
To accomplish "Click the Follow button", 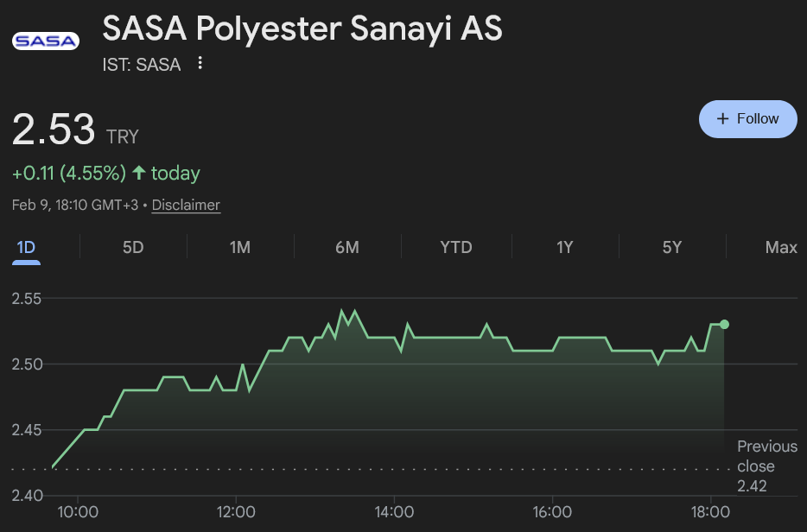I will coord(747,119).
